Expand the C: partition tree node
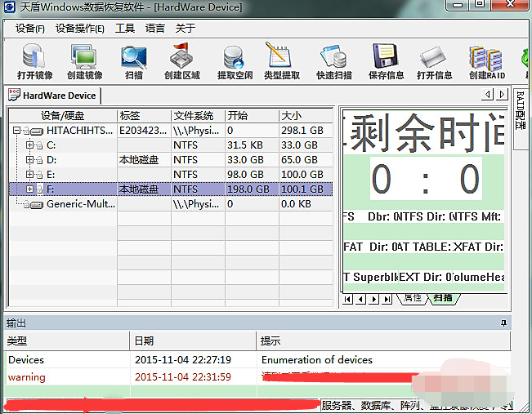This screenshot has width=532, height=414. click(30, 145)
